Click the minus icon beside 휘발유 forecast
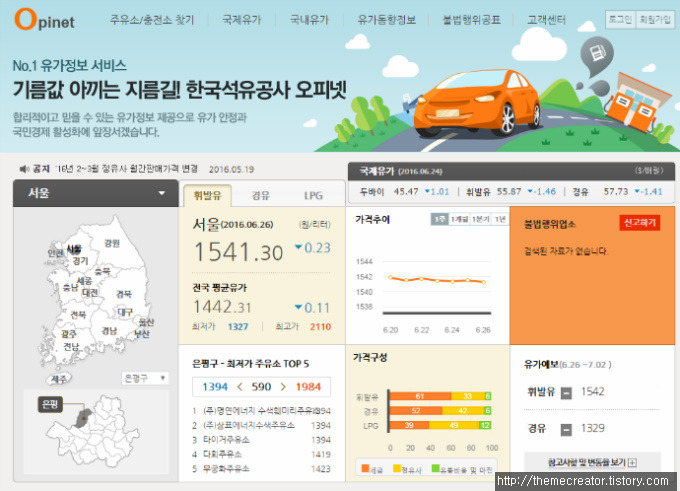The height and width of the screenshot is (491, 680). pyautogui.click(x=566, y=393)
